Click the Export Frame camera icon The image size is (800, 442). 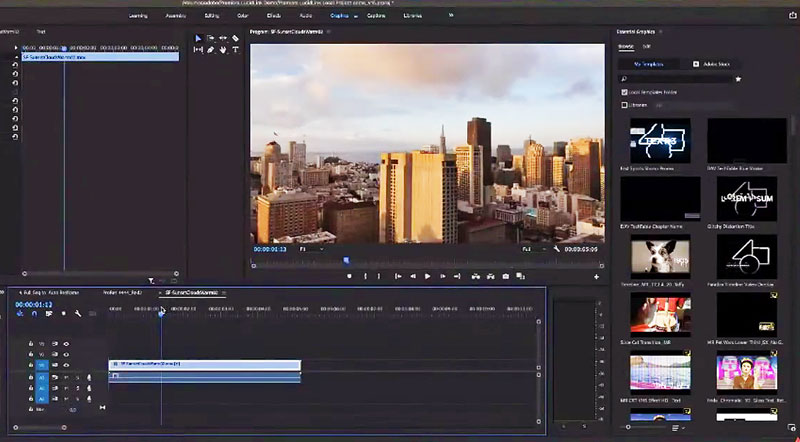506,276
